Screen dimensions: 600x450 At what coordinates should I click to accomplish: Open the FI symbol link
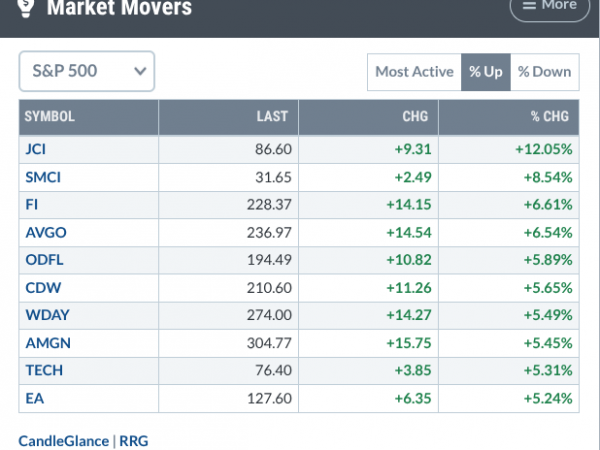coord(31,204)
